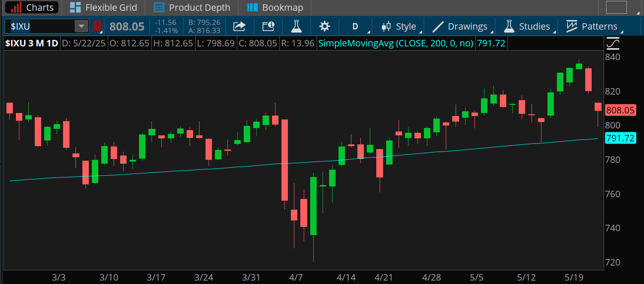Open the symbol info panel icon
The width and height of the screenshot is (644, 284).
click(x=268, y=26)
